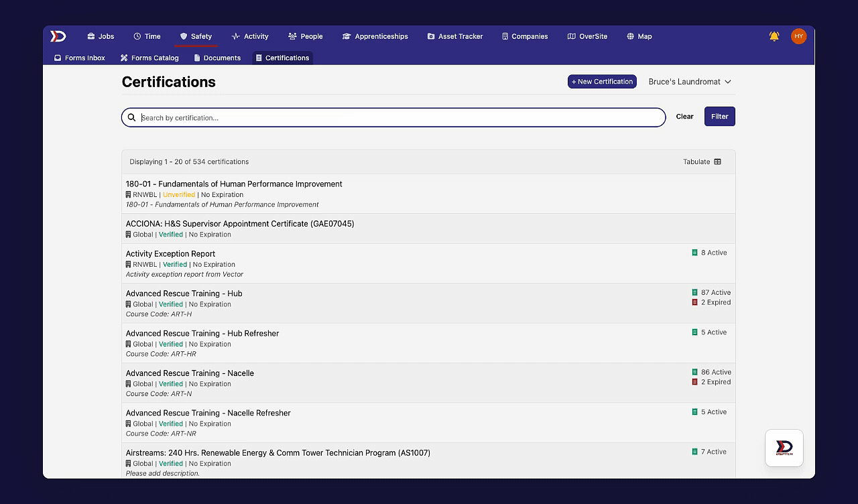The width and height of the screenshot is (858, 504).
Task: Click the Time clock icon
Action: click(137, 36)
